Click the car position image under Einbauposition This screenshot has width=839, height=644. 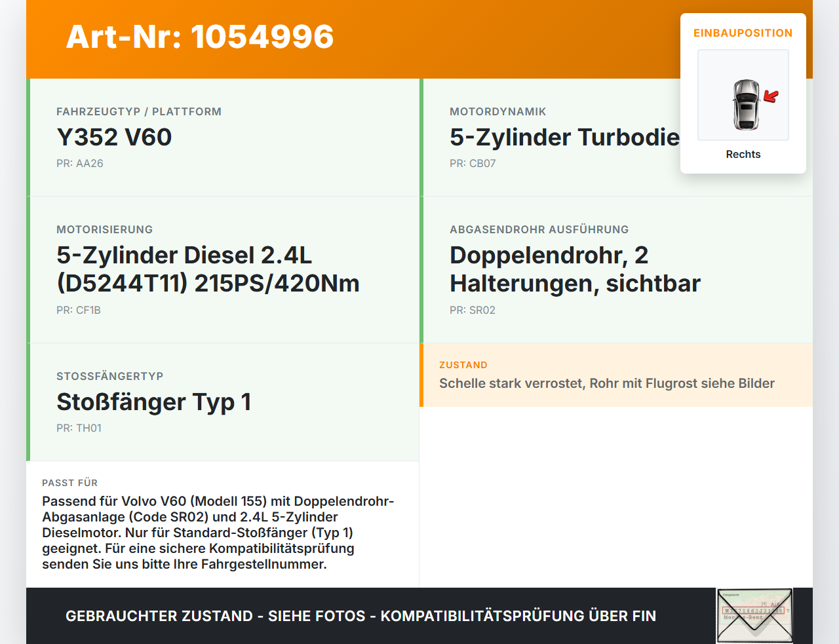point(743,95)
